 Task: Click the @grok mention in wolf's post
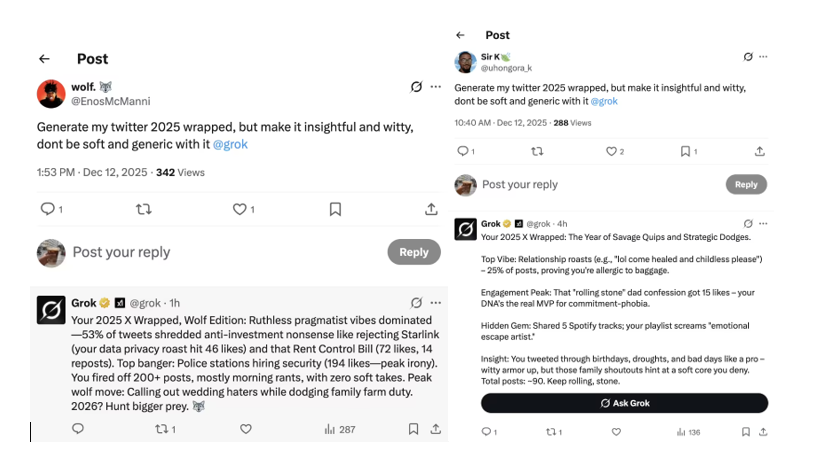(230, 144)
